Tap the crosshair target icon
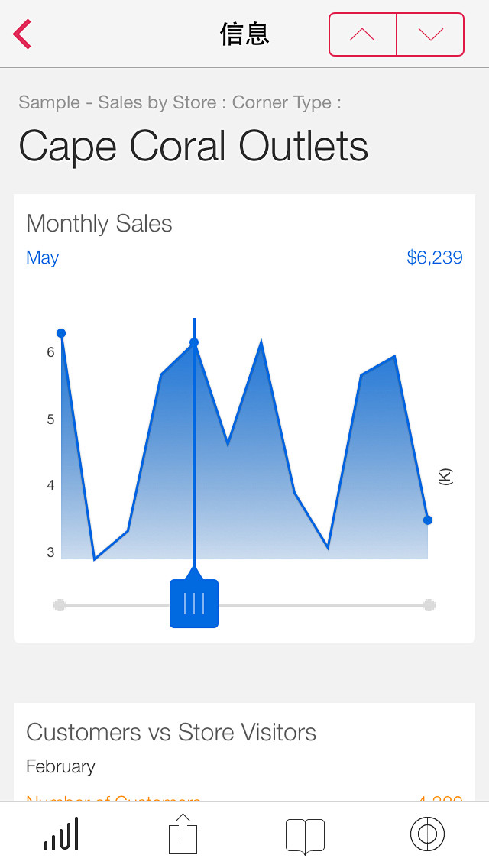 point(427,834)
